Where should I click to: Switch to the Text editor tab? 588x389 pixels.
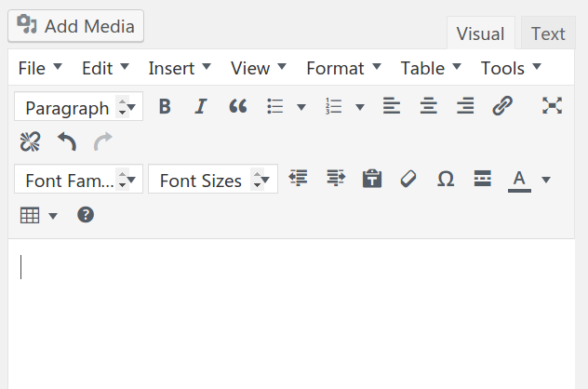pyautogui.click(x=548, y=34)
